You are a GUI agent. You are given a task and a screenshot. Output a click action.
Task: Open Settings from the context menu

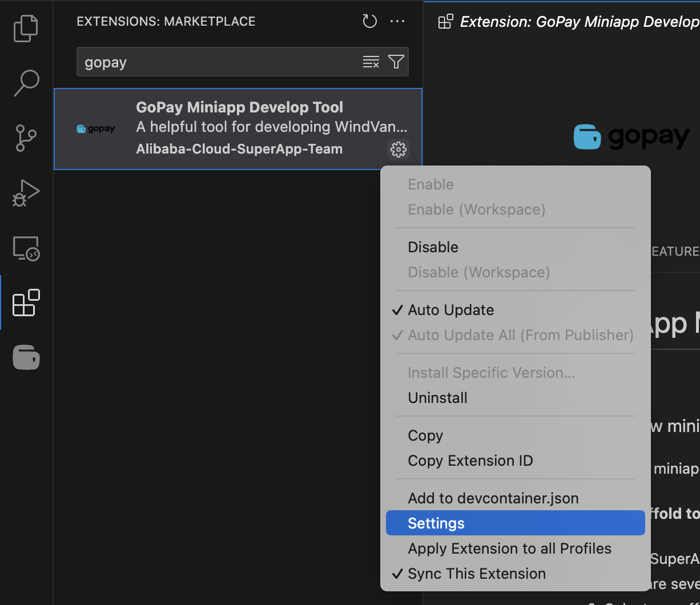tap(516, 523)
